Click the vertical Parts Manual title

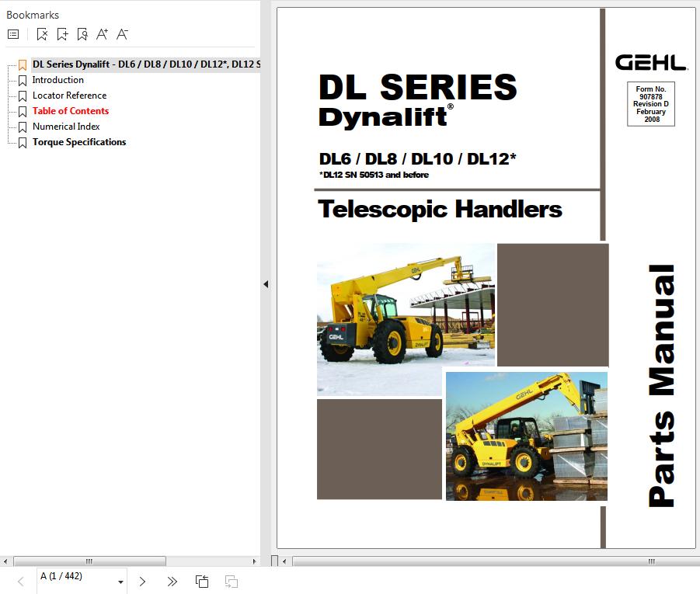662,386
